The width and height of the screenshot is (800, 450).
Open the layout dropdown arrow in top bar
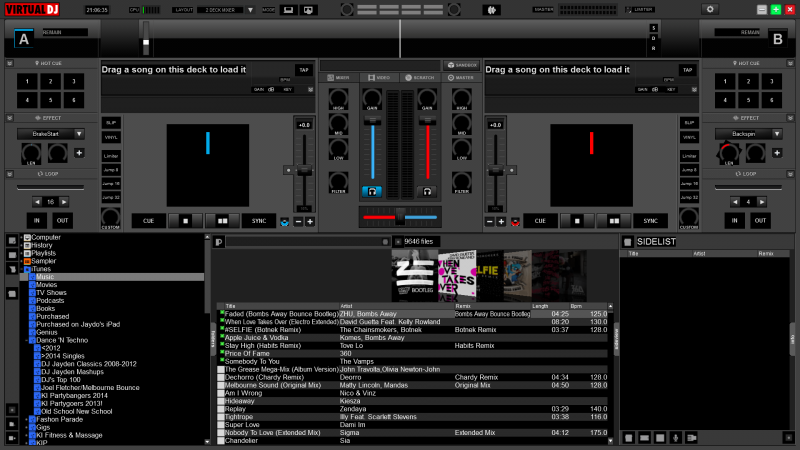(250, 10)
